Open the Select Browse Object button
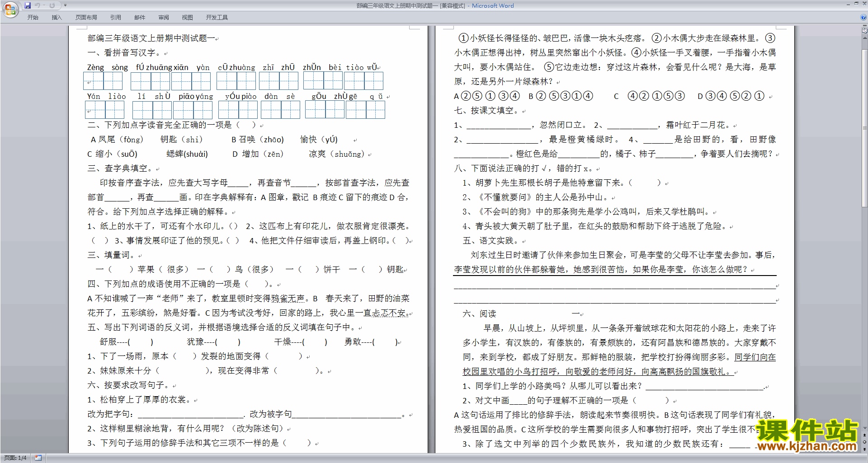Screen dimensions: 868x463 (x=865, y=442)
